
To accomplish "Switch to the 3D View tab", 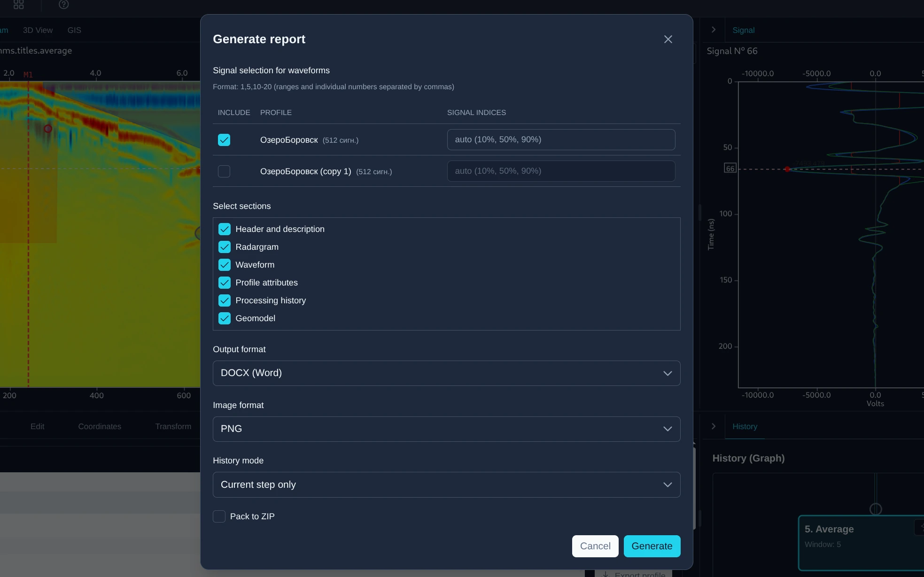I will click(x=38, y=30).
